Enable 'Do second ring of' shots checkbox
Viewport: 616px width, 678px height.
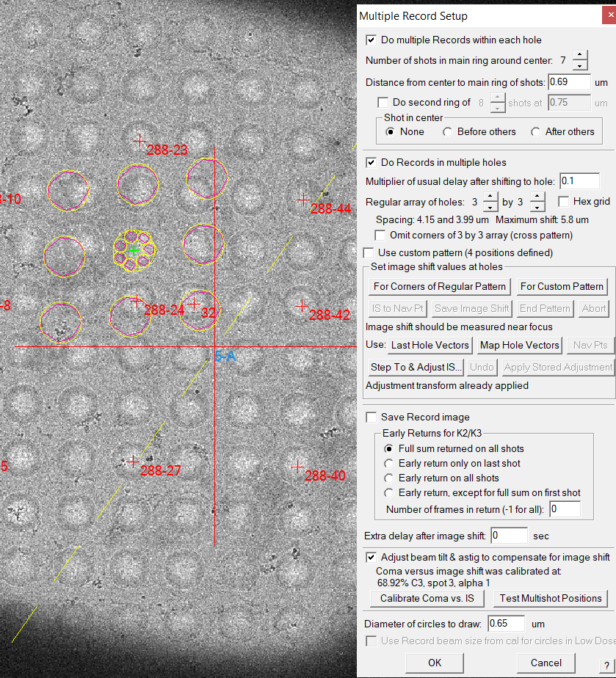(383, 103)
